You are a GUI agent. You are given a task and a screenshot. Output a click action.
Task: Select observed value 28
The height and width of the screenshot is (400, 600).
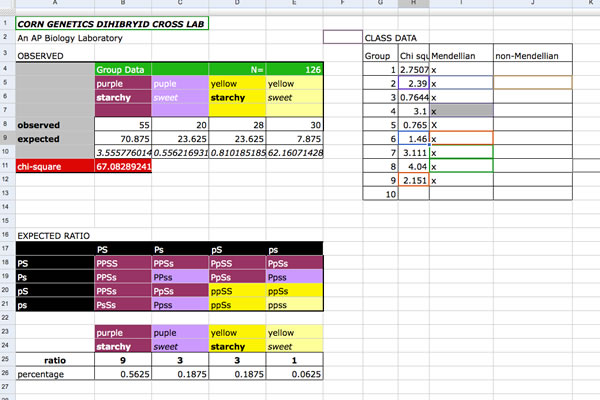pyautogui.click(x=237, y=125)
